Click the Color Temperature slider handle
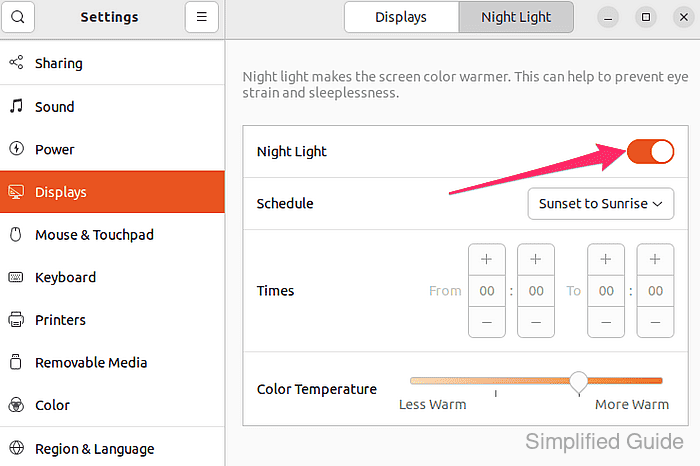 [x=579, y=383]
